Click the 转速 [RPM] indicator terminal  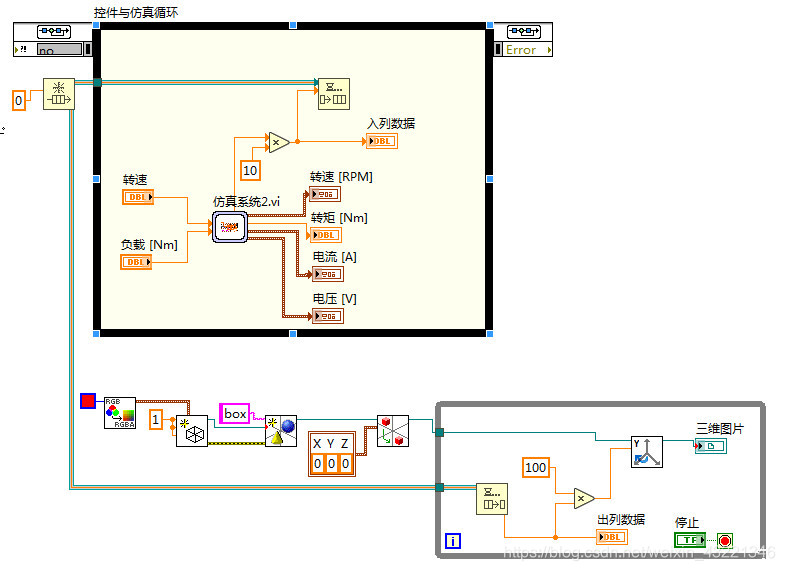tap(325, 194)
